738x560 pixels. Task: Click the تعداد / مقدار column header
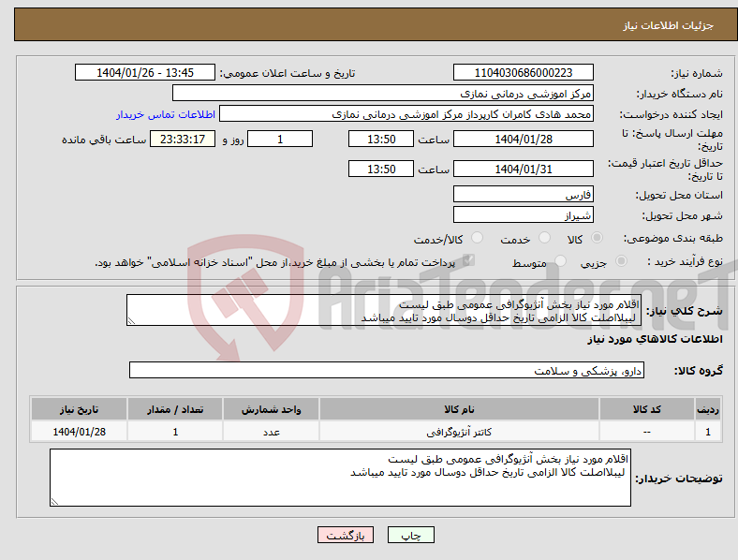point(175,409)
